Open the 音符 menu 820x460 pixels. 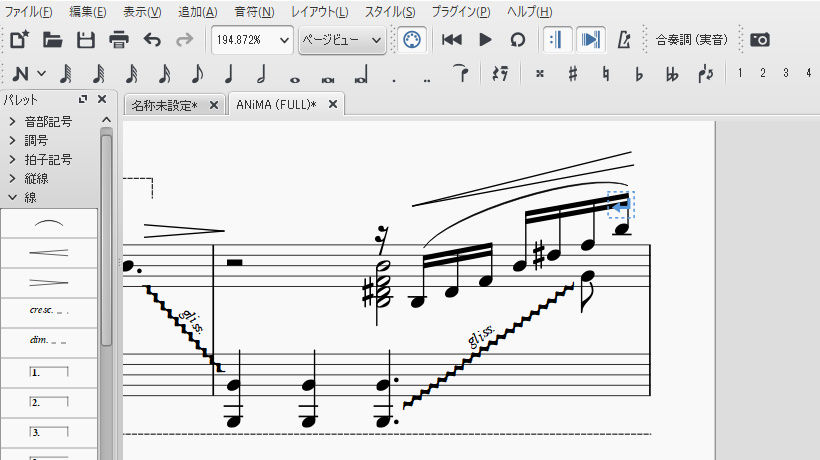[254, 12]
